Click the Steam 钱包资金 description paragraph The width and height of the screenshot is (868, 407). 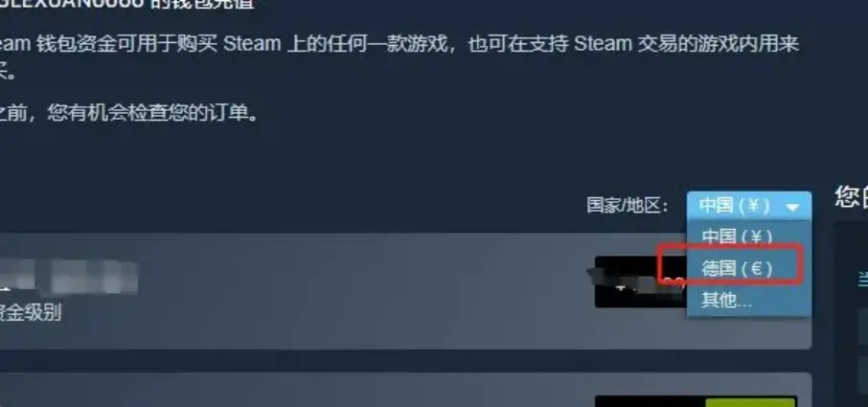(400, 57)
